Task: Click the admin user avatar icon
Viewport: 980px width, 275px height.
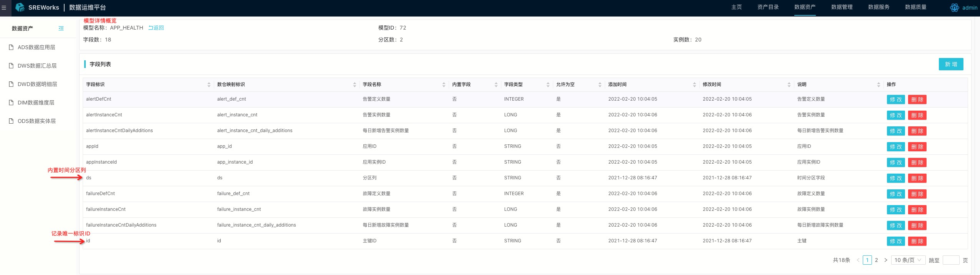Action: (x=954, y=8)
